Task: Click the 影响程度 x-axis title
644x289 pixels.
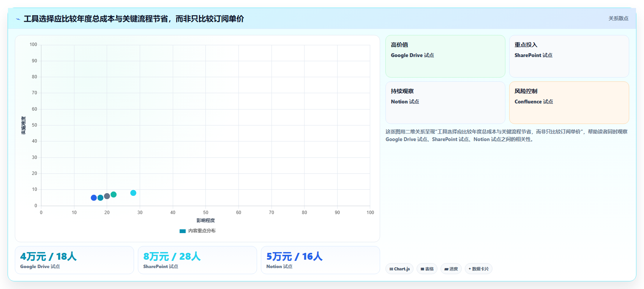Action: [x=205, y=221]
